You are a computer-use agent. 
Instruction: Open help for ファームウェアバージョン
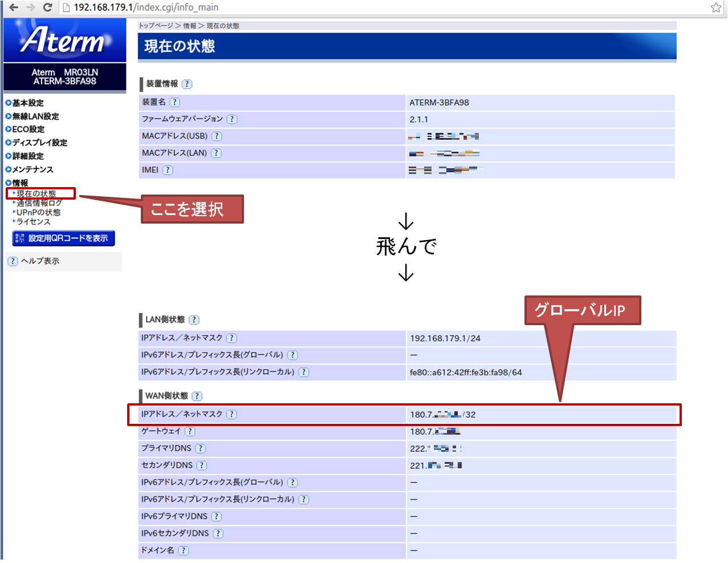231,119
